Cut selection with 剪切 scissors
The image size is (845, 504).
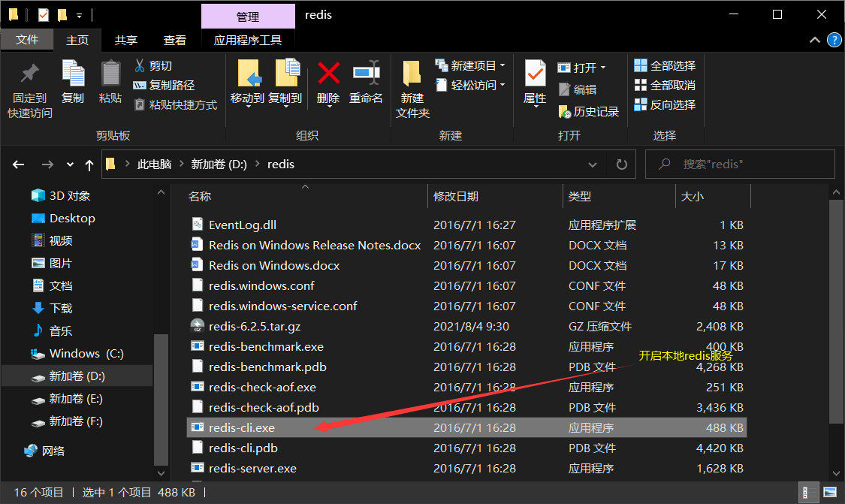click(153, 66)
